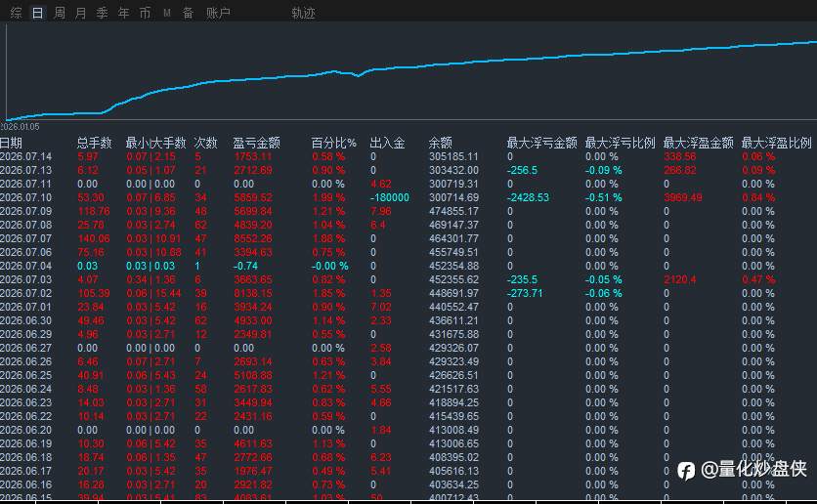Select the 2026.07.10 row with -180000 withdrawal

click(408, 197)
